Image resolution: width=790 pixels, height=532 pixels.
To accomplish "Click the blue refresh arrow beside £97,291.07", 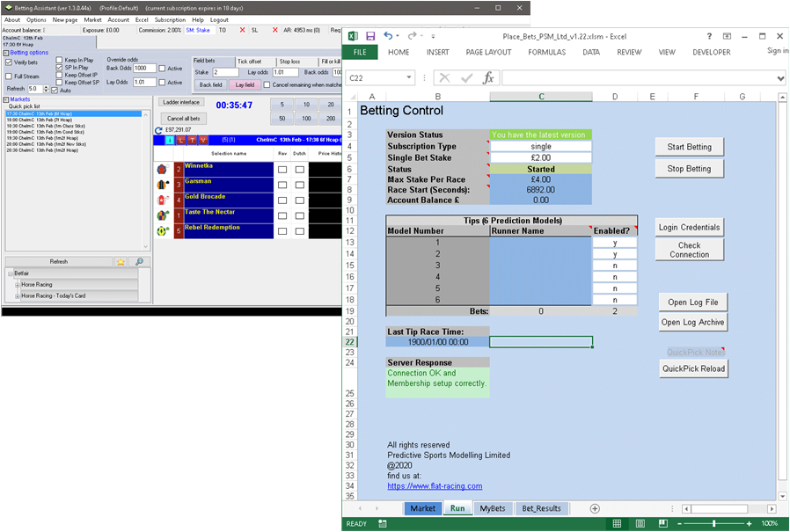I will [x=158, y=130].
